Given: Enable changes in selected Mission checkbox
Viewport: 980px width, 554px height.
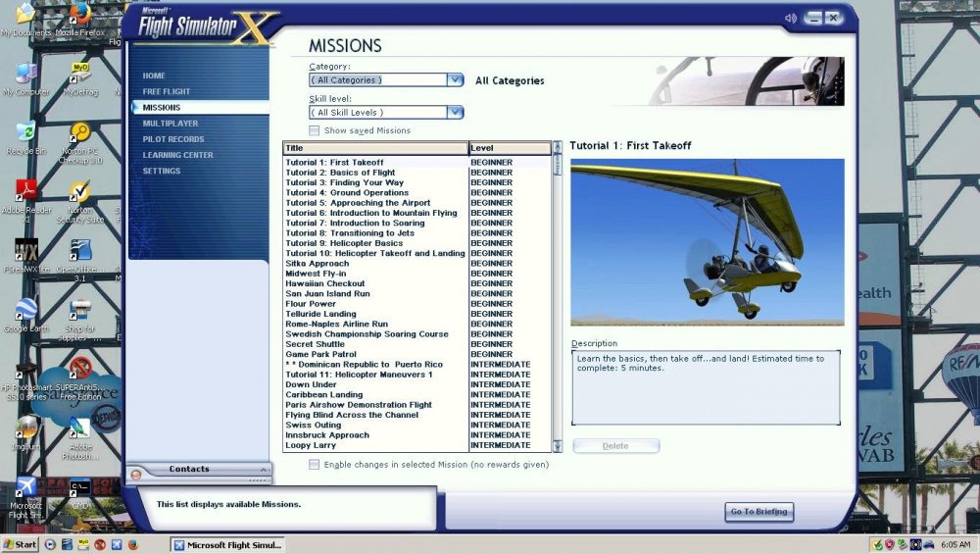Looking at the screenshot, I should coord(314,465).
